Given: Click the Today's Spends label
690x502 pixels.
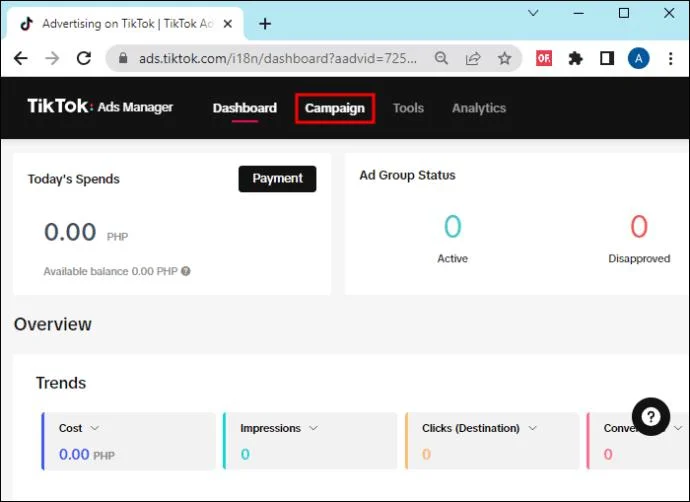Looking at the screenshot, I should pyautogui.click(x=73, y=179).
